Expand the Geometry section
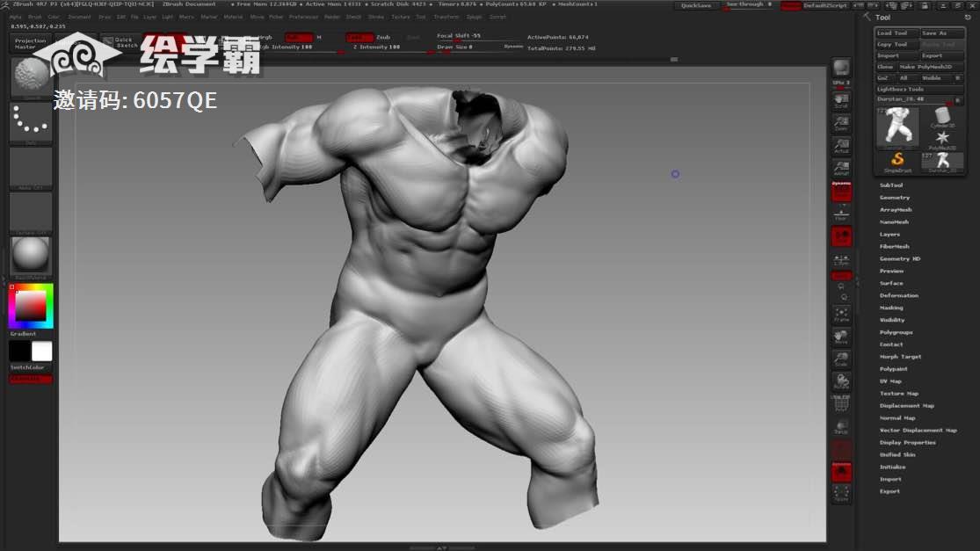This screenshot has width=980, height=551. tap(895, 198)
